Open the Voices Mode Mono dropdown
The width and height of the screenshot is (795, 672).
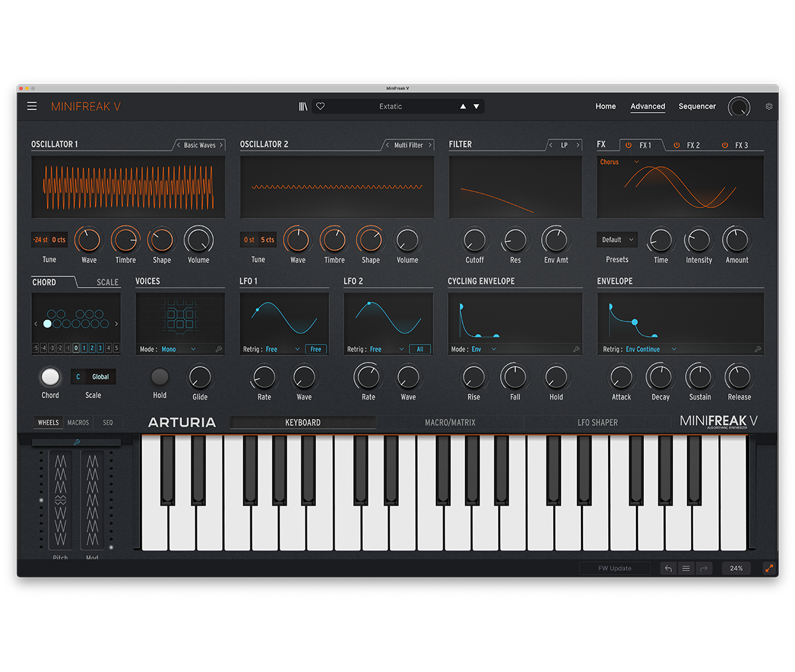tap(179, 349)
